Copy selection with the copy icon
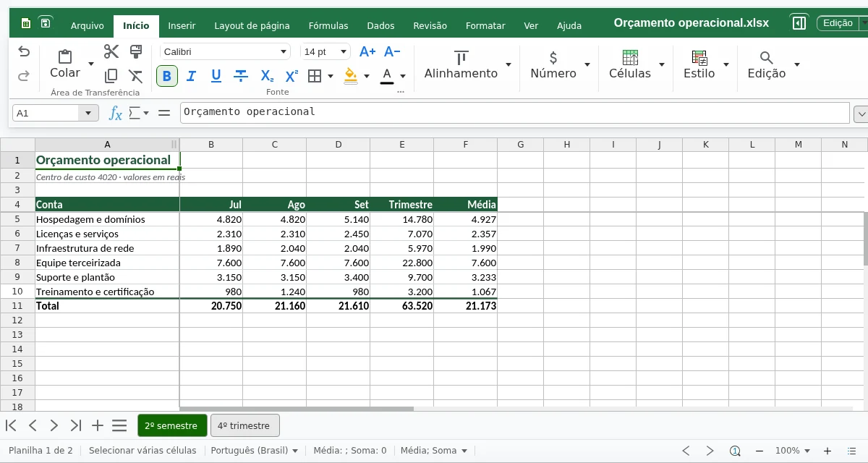This screenshot has width=868, height=463. (111, 75)
